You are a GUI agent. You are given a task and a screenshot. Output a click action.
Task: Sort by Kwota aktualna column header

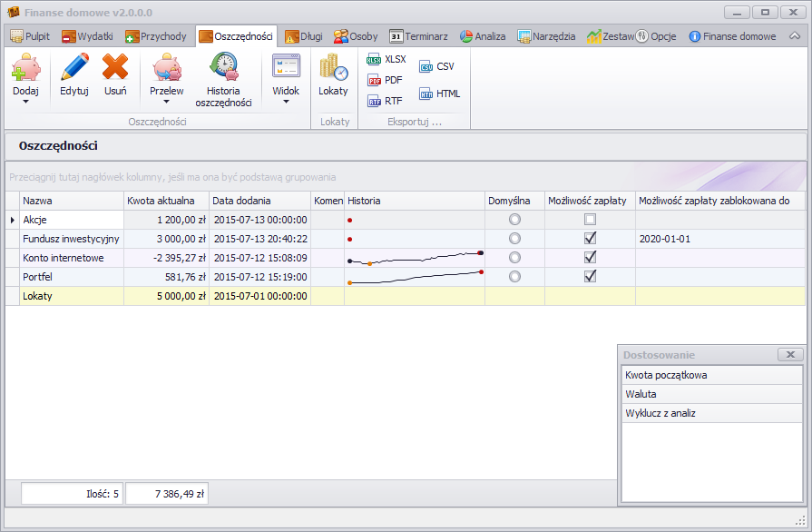166,201
